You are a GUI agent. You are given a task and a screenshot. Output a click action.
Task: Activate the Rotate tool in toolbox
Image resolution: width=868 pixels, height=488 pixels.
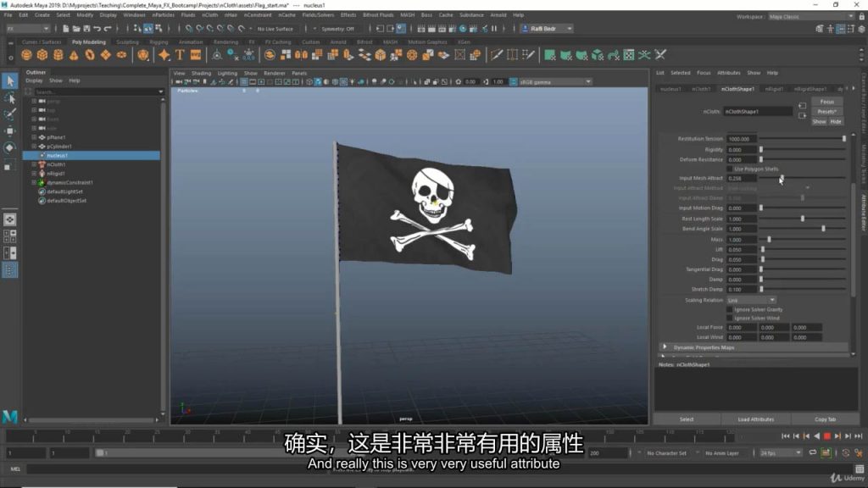pos(10,147)
